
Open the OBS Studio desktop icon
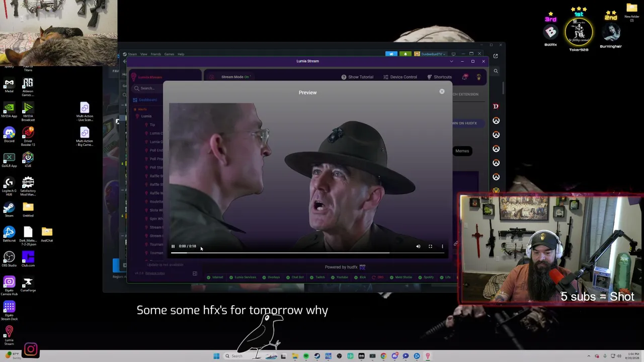9,258
